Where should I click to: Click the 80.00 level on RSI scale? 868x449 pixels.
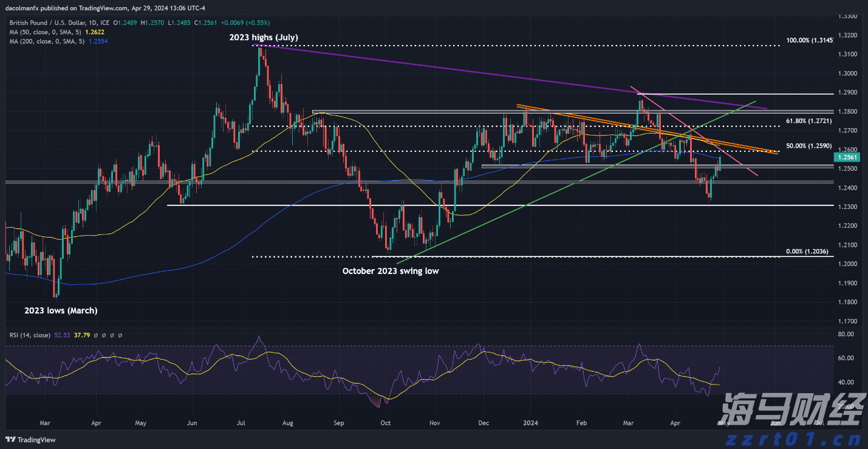[x=845, y=334]
